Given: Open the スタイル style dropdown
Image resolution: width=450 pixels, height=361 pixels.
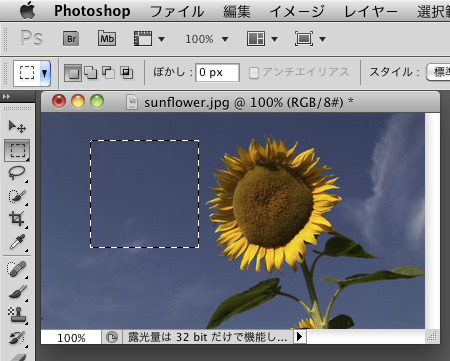Looking at the screenshot, I should click(x=438, y=72).
